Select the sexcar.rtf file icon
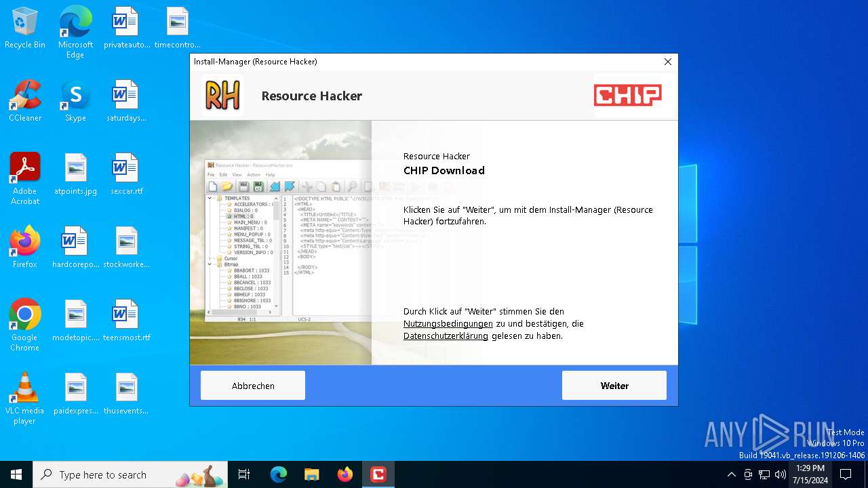 [x=127, y=174]
